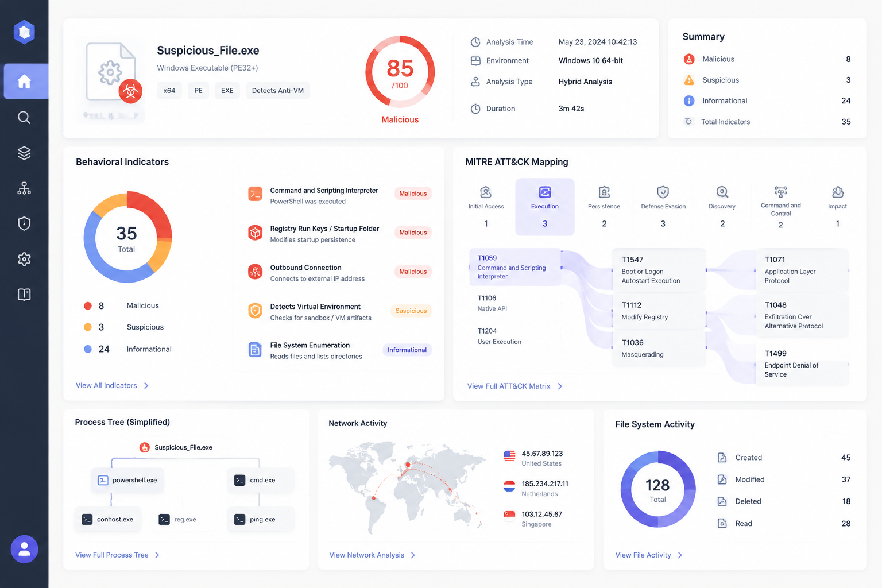Open the Settings gear in the sidebar

tap(24, 259)
